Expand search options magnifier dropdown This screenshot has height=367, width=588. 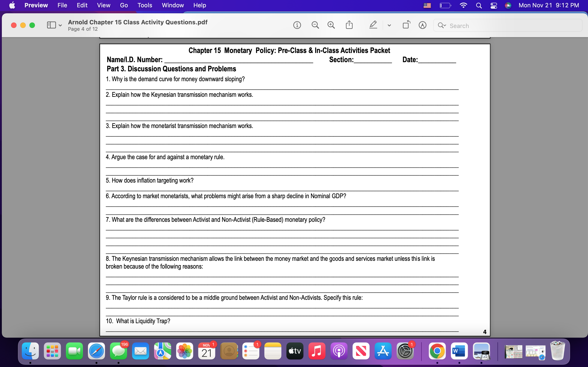[x=442, y=25]
